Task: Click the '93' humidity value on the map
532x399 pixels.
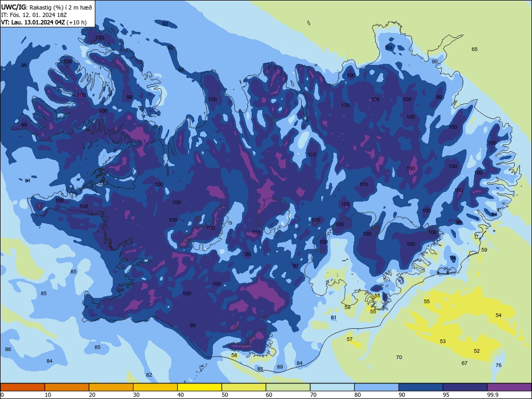Action: tap(389, 47)
